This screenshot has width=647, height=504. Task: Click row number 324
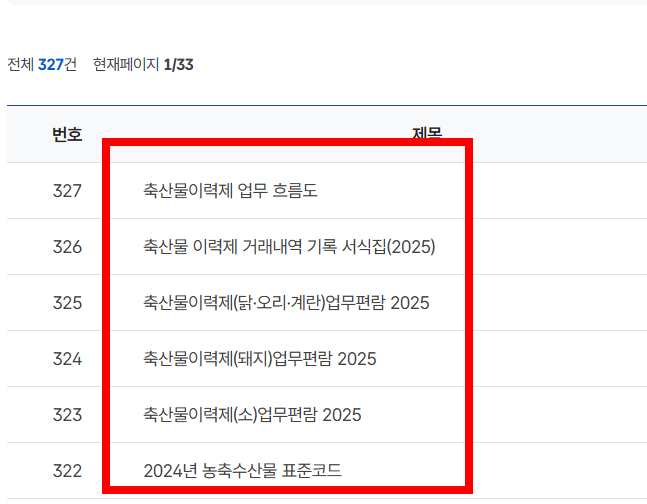point(67,359)
